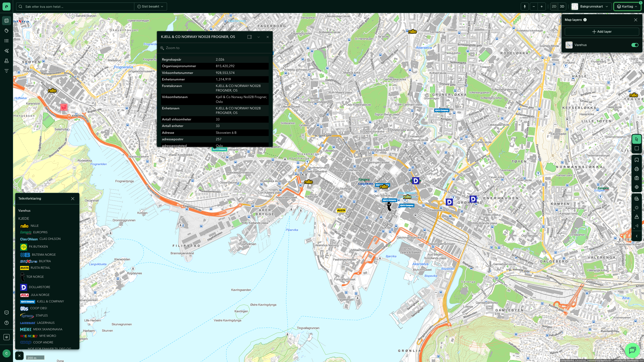Click the X button beside scale bar
644x362 pixels.
(19, 356)
